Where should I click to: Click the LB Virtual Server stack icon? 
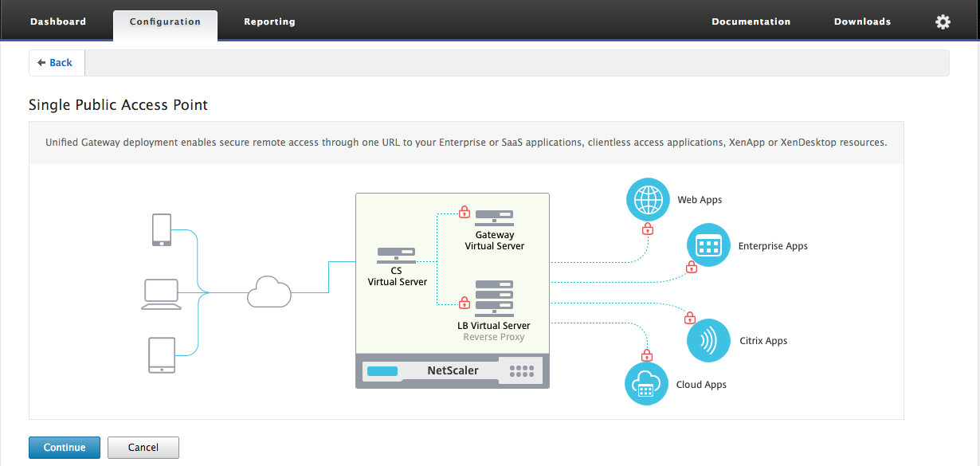point(494,299)
